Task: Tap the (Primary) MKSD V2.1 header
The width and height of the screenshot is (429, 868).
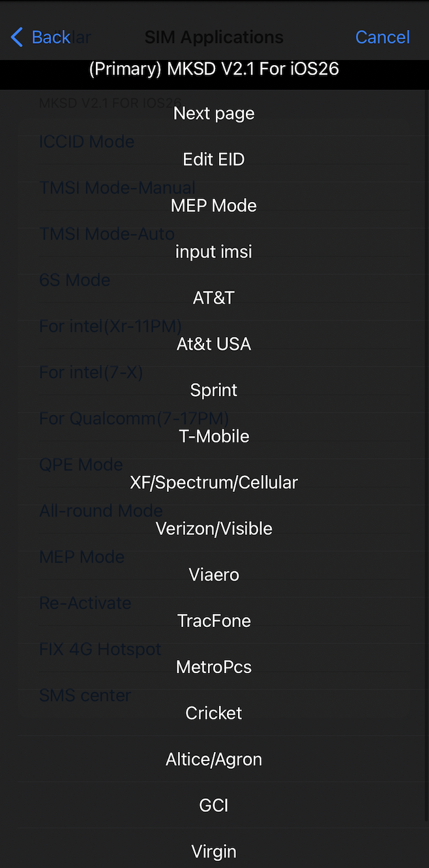Action: (x=214, y=69)
